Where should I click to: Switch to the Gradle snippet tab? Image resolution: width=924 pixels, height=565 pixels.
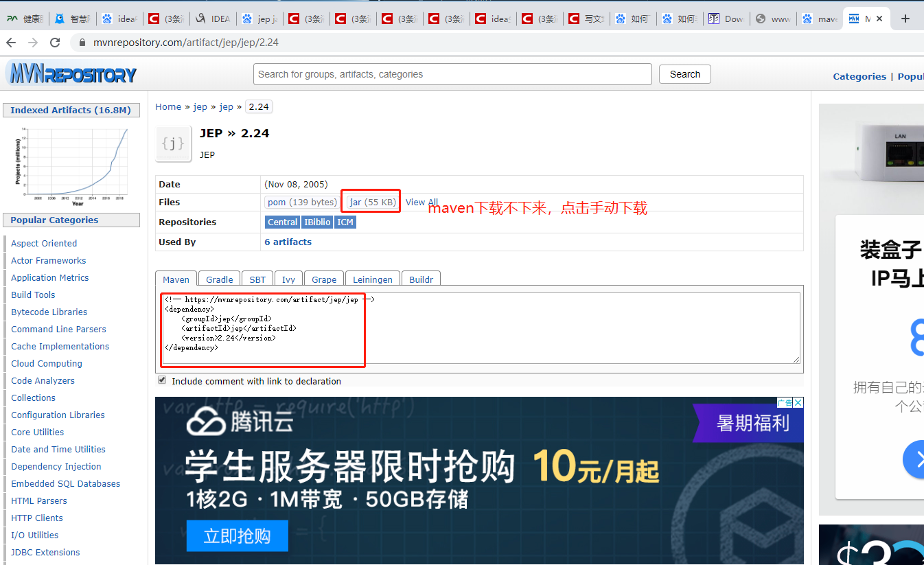click(218, 279)
